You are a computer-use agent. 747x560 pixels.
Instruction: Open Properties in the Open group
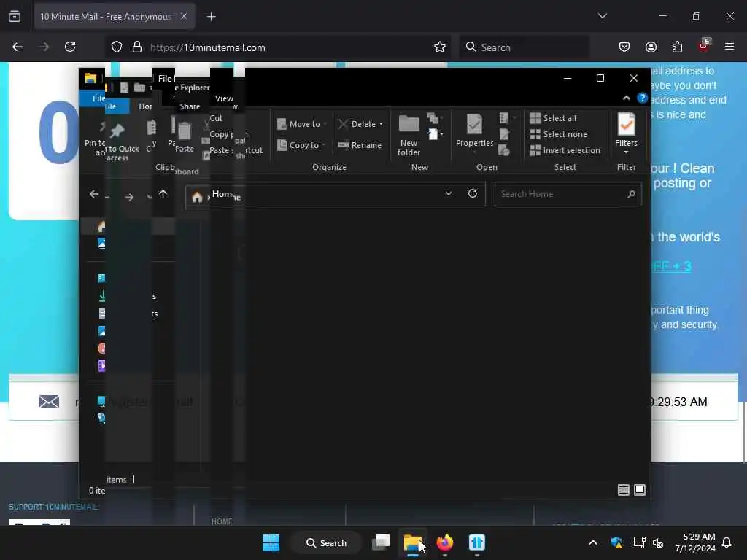pos(474,132)
